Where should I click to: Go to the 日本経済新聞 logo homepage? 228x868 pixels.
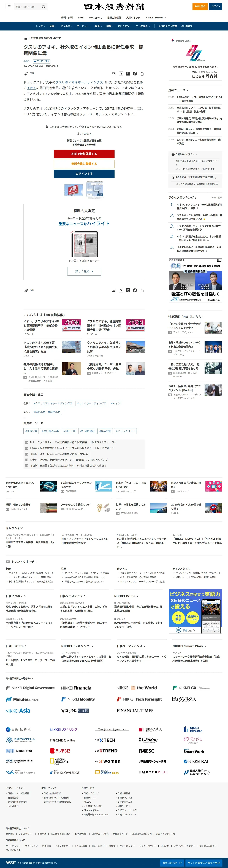point(114,7)
